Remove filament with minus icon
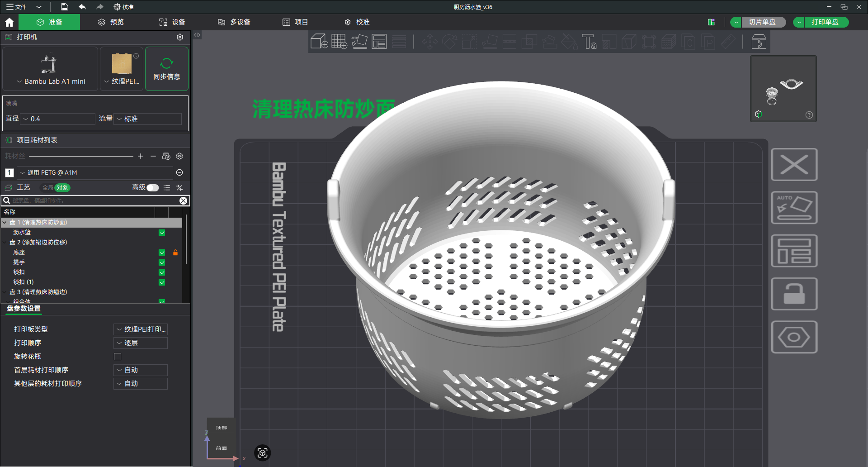868x467 pixels. (x=153, y=156)
